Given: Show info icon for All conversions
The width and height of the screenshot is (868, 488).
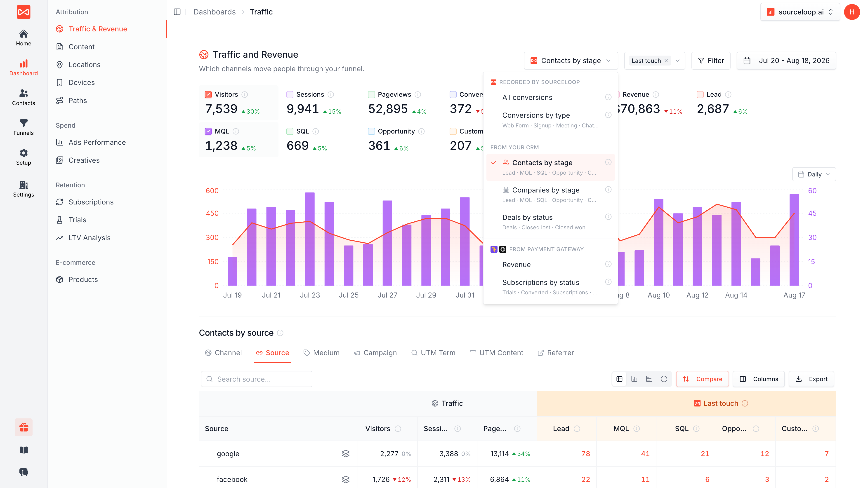Looking at the screenshot, I should tap(608, 97).
